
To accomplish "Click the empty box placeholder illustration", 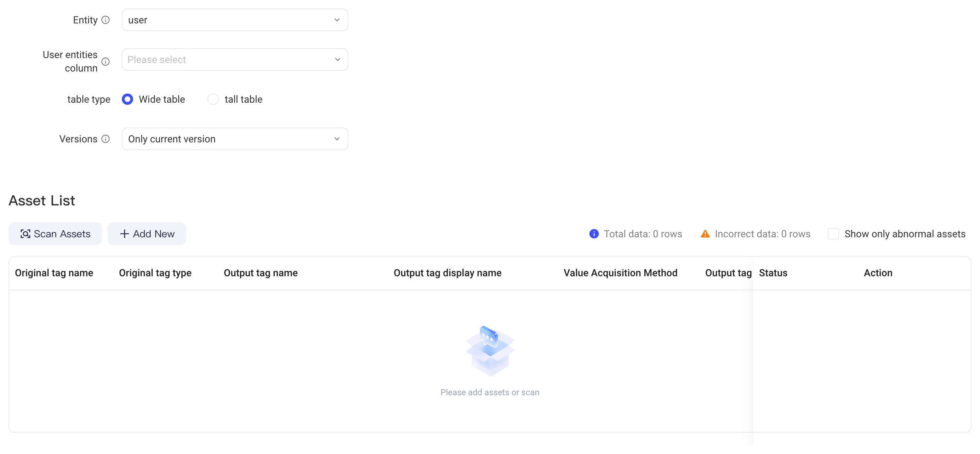I will (x=490, y=351).
